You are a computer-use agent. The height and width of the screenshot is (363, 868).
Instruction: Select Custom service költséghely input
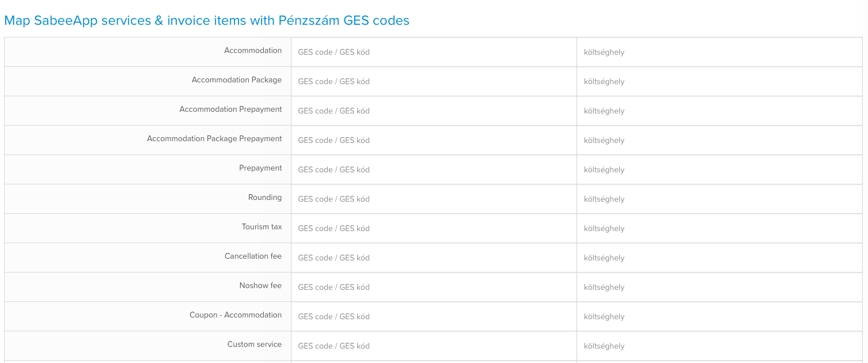[x=720, y=346]
